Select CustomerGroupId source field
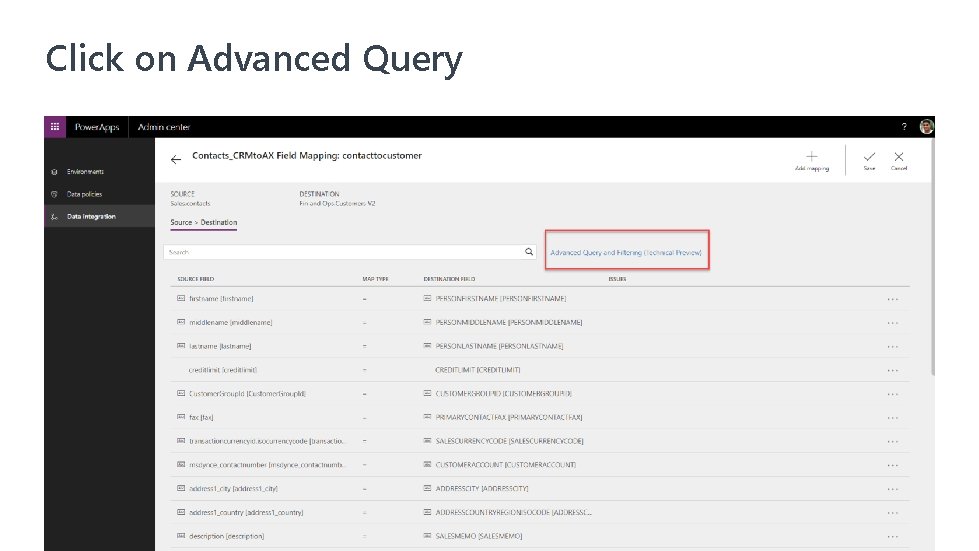Image resolution: width=979 pixels, height=551 pixels. (x=247, y=394)
